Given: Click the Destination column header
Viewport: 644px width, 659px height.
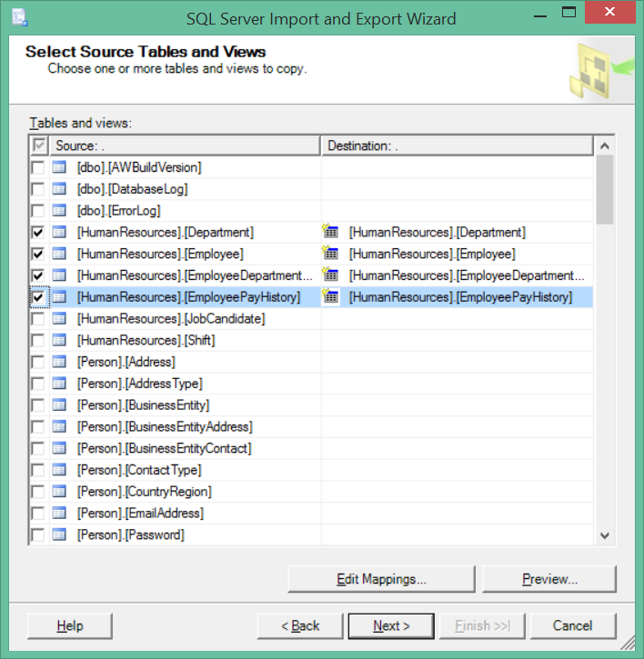Looking at the screenshot, I should (x=458, y=145).
